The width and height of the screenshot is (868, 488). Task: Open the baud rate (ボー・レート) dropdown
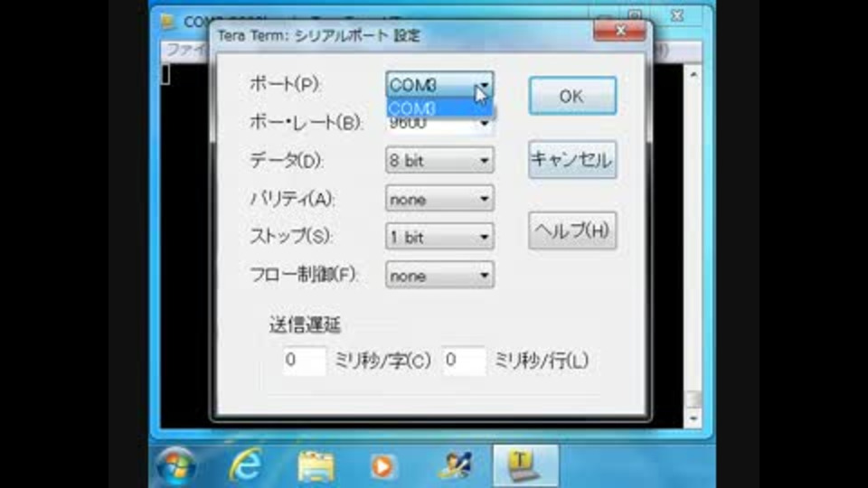(x=484, y=124)
